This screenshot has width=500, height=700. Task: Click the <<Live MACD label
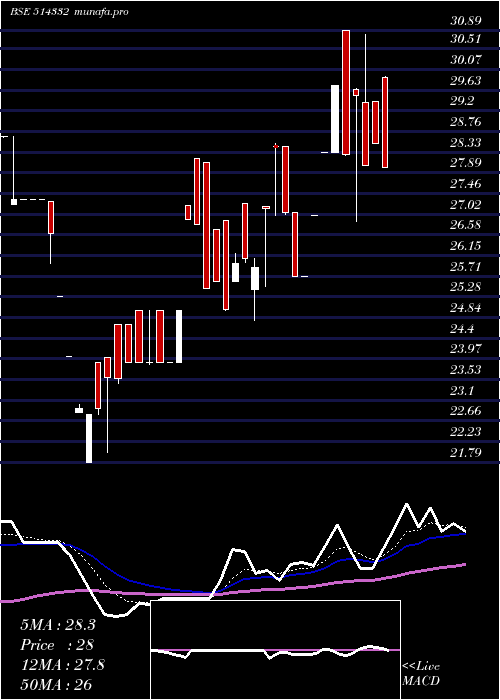(421, 674)
